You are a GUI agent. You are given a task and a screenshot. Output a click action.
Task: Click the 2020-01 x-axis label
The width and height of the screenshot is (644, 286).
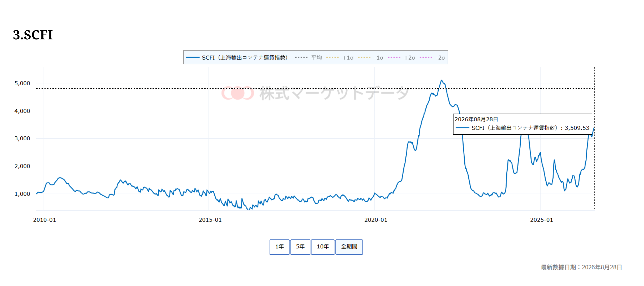(x=376, y=220)
